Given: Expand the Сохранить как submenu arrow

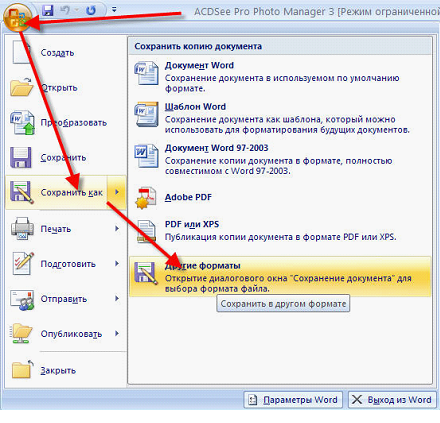Looking at the screenshot, I should (x=117, y=192).
